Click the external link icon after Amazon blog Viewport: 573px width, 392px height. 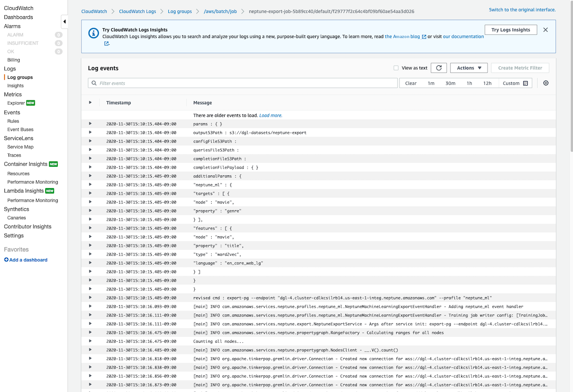(x=424, y=37)
